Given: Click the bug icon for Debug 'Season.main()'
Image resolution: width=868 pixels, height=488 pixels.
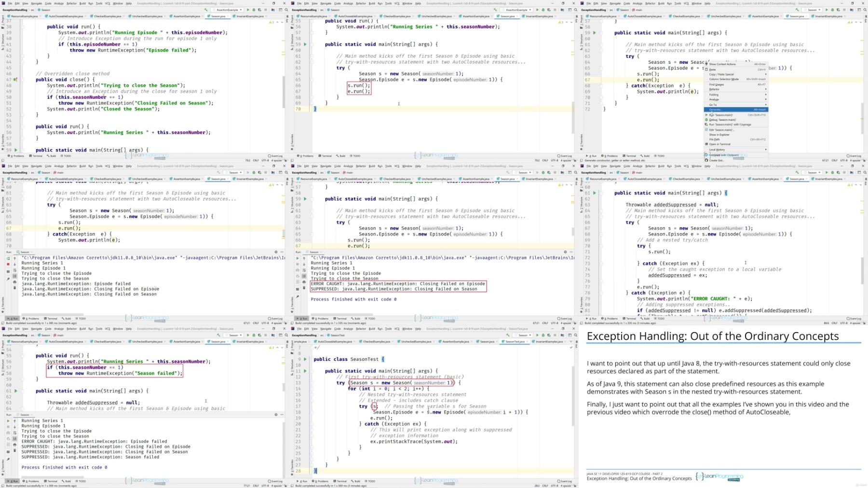Looking at the screenshot, I should pos(706,120).
